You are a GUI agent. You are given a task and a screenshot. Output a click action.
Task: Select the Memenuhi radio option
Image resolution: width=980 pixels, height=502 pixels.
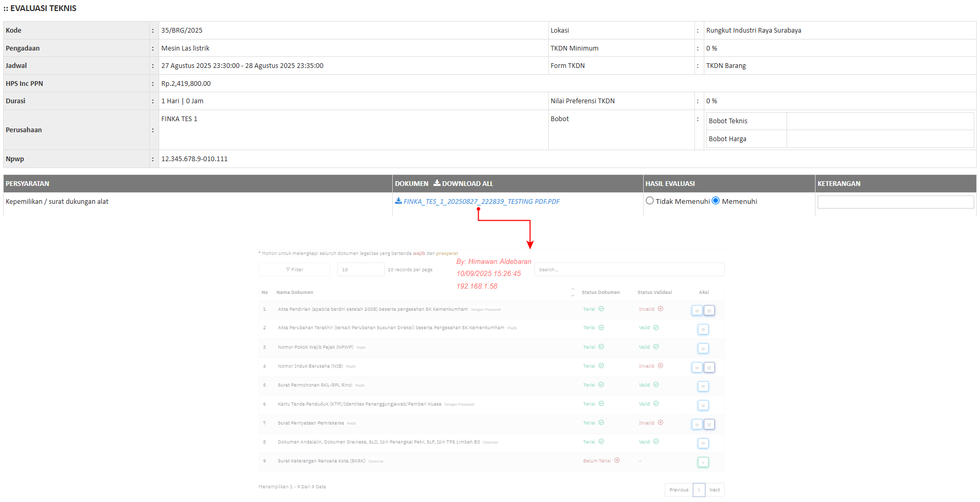[716, 201]
